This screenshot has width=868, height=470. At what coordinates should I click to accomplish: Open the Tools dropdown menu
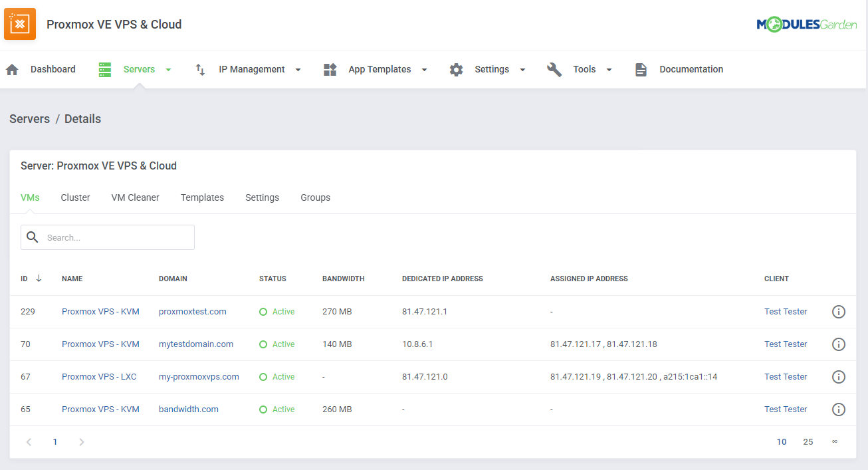point(609,69)
